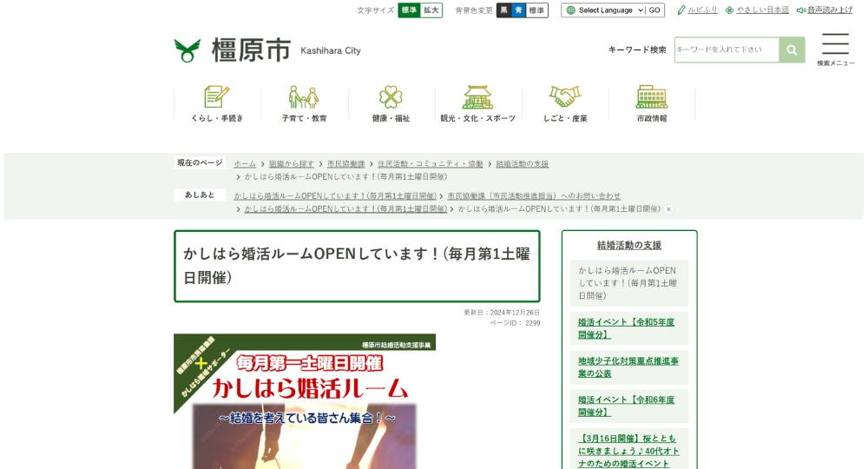Click the 音声読み上げ text link

pyautogui.click(x=830, y=10)
